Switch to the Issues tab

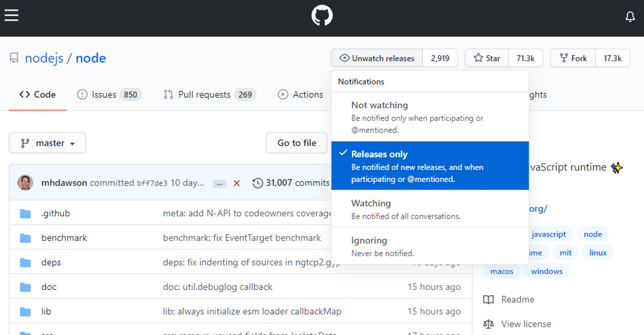[104, 94]
